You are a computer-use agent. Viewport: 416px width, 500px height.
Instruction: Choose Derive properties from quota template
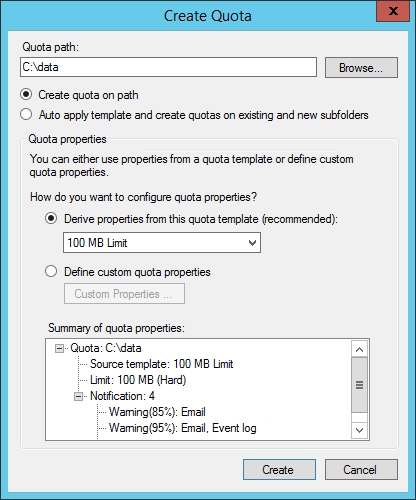[x=51, y=219]
